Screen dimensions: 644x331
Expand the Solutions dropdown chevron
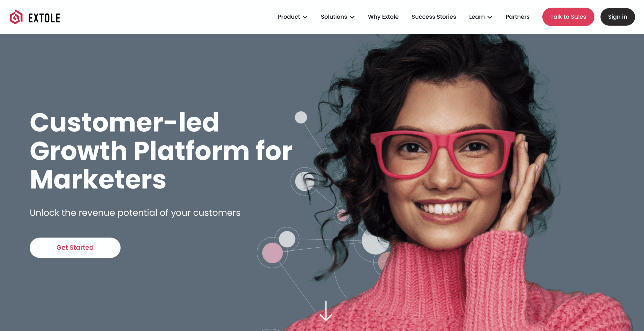[352, 17]
